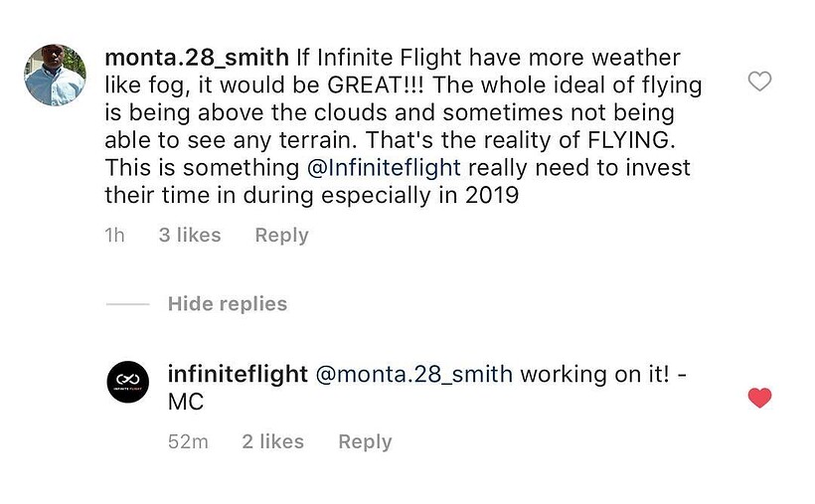Unlike the infiniteflight reply via the red heart
Screen dimensions: 815x504
pos(759,399)
